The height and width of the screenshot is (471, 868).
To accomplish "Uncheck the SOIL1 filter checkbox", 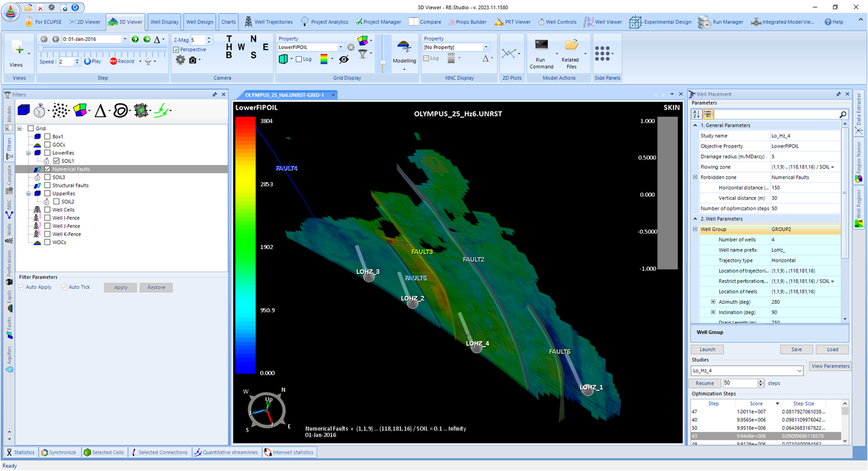I will 57,161.
